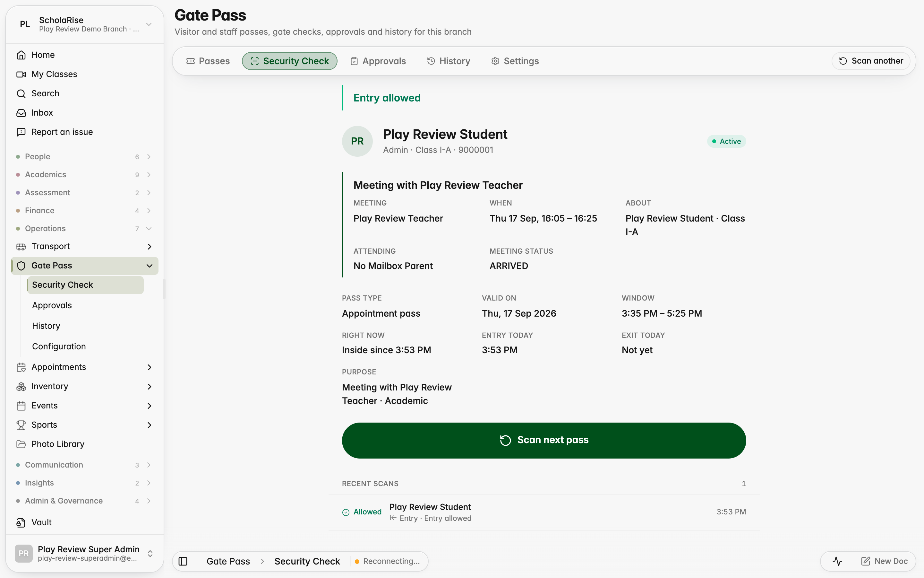The width and height of the screenshot is (924, 578).
Task: Open the ScholaRise branch switcher dropdown
Action: tap(85, 24)
